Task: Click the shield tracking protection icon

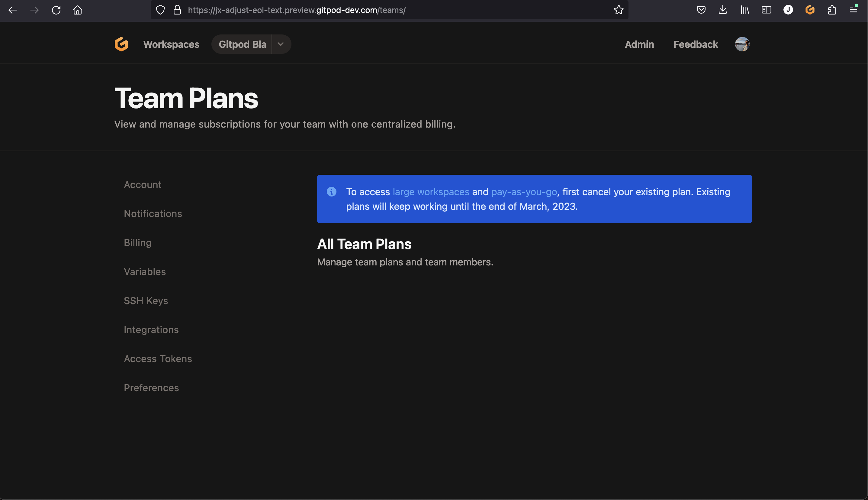Action: 160,10
